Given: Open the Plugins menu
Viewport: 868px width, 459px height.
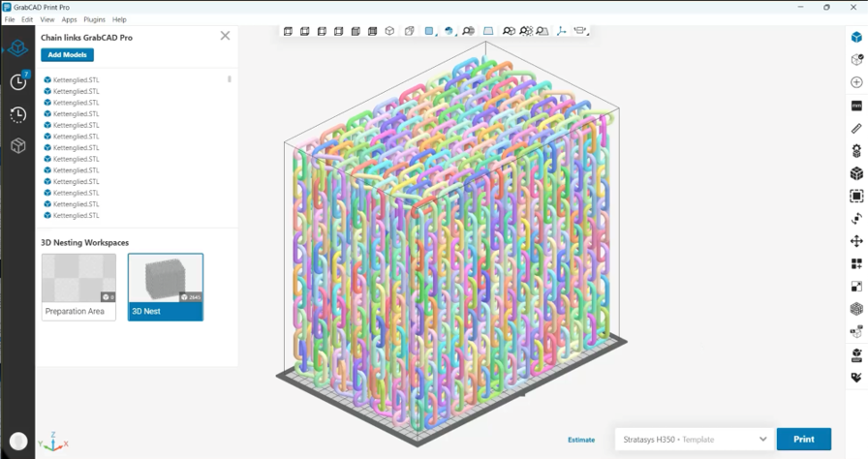Looking at the screenshot, I should (x=94, y=19).
